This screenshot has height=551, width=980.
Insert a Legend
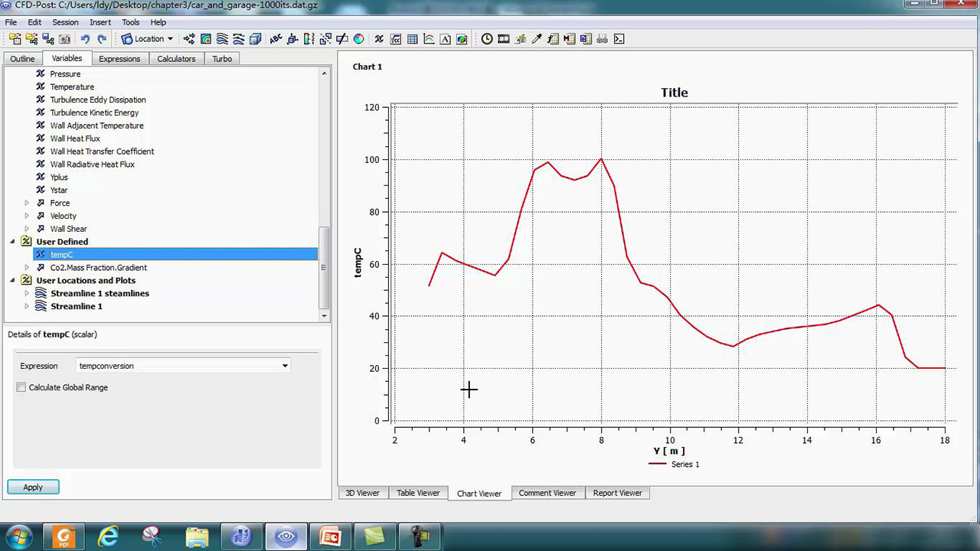(x=309, y=39)
